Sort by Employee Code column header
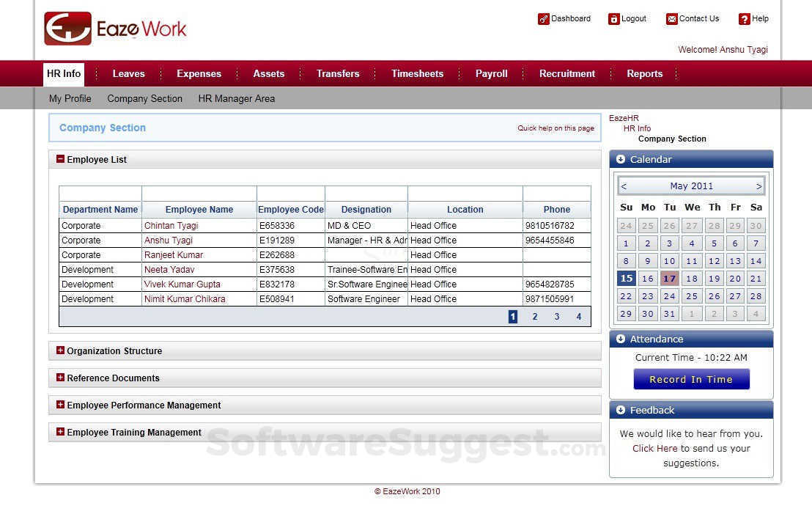 (x=291, y=209)
